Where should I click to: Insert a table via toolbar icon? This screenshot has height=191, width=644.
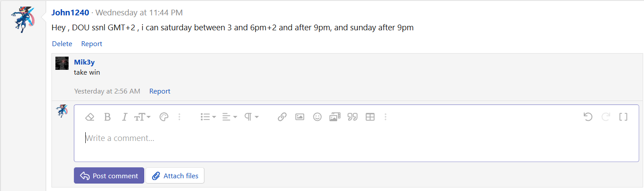[370, 117]
